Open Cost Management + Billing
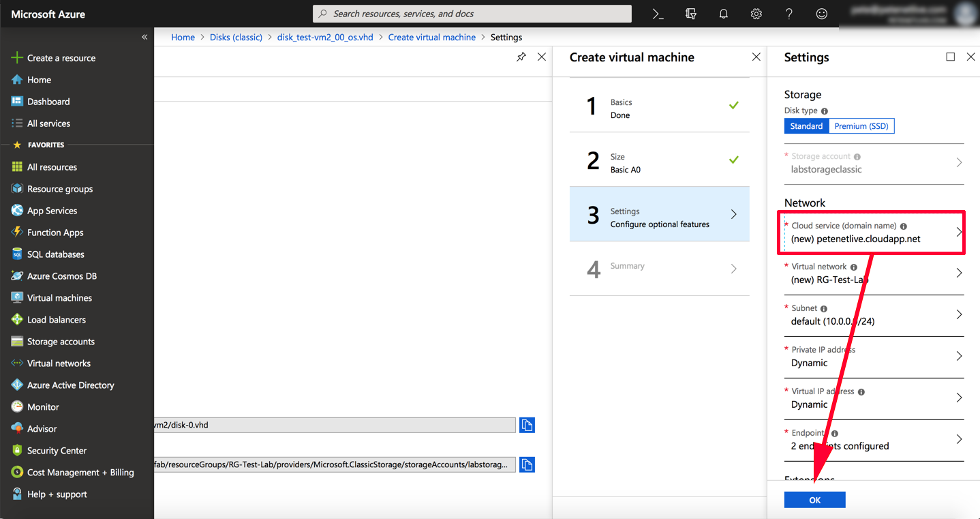Screen dimensions: 980x519 (80, 473)
